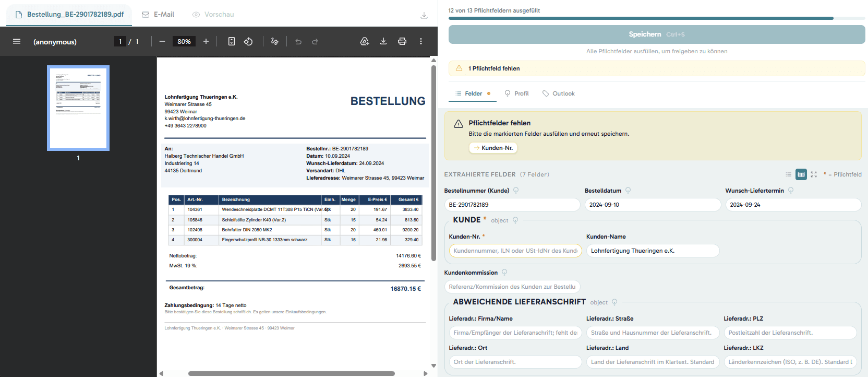Click the redo arrow in PDF toolbar
Image resolution: width=868 pixels, height=377 pixels.
[315, 41]
